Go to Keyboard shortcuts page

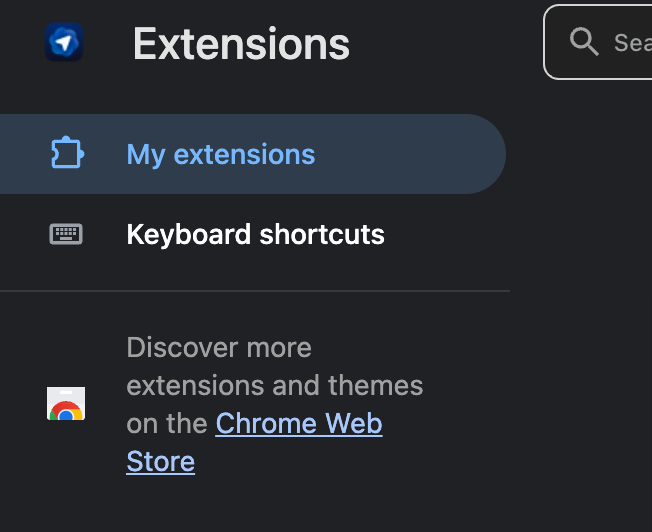255,234
